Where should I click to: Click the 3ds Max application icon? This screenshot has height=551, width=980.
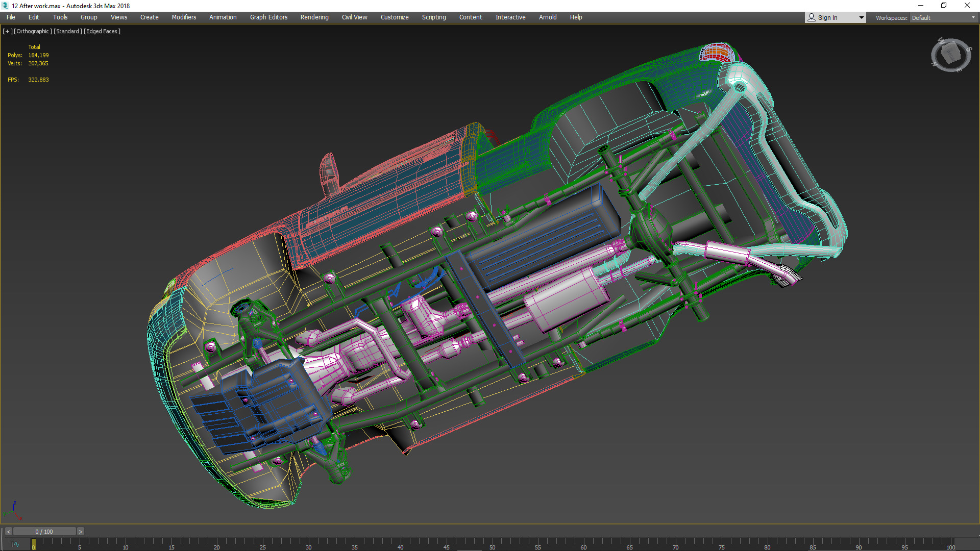pos(5,6)
